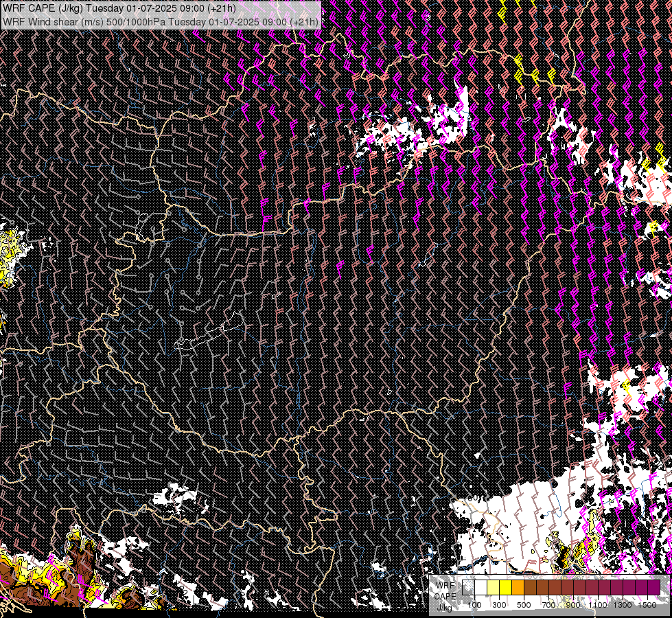Select the dotted grey below-100 legend swatch
The width and height of the screenshot is (672, 618).
pos(468,587)
